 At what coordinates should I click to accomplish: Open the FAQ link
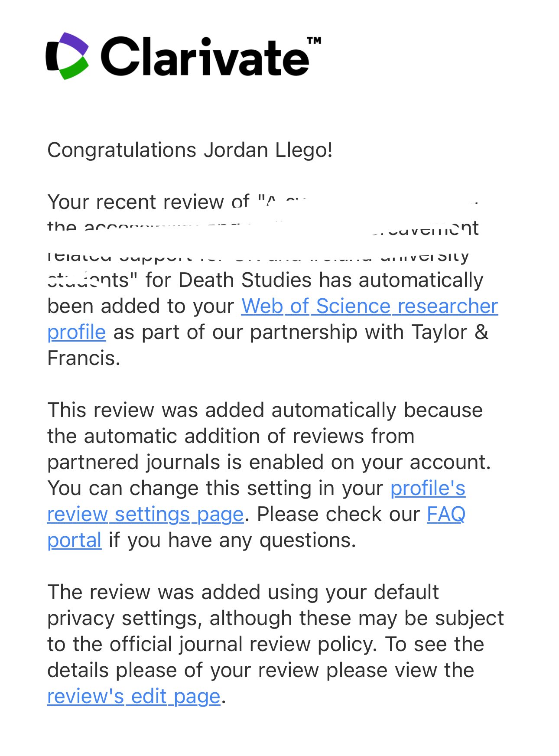[446, 514]
